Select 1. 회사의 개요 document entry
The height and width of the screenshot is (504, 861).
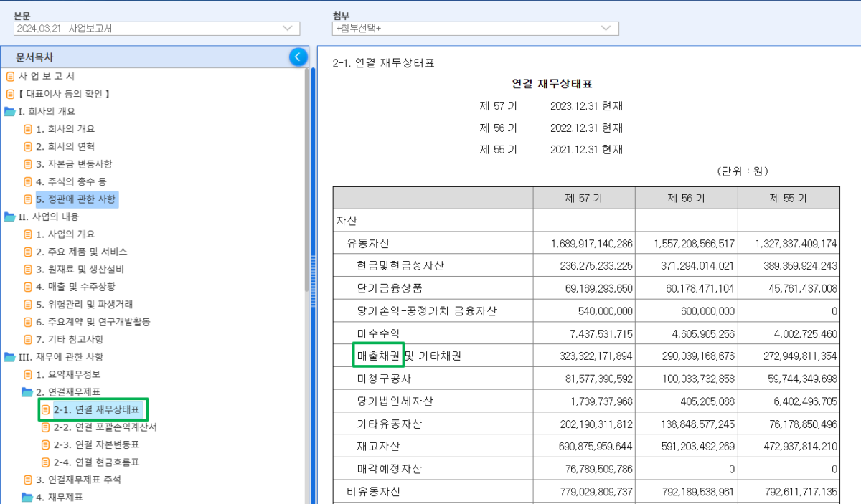coord(65,129)
